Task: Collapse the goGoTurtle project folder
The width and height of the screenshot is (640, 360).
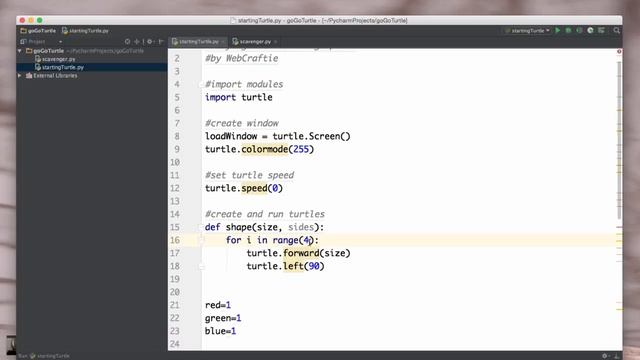Action: [20, 51]
